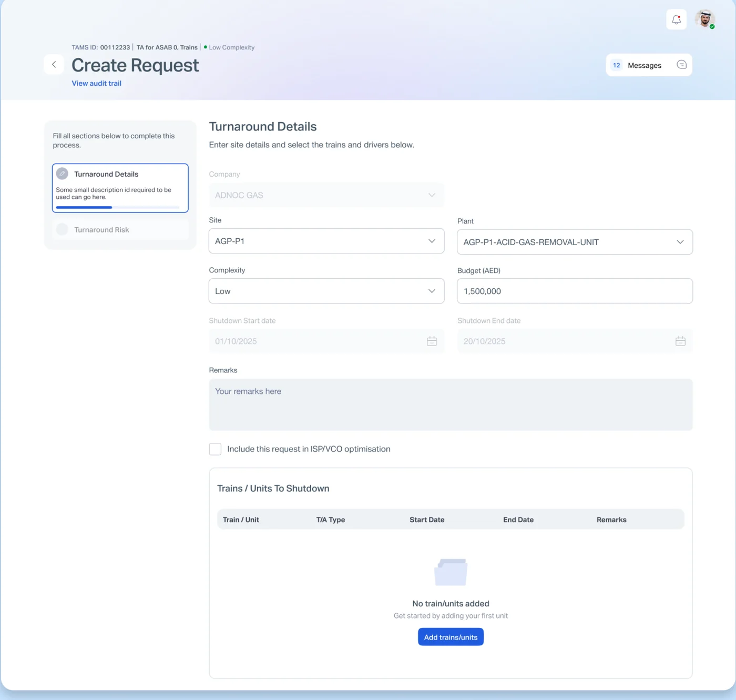Open the notifications bell
This screenshot has width=736, height=700.
pyautogui.click(x=676, y=19)
